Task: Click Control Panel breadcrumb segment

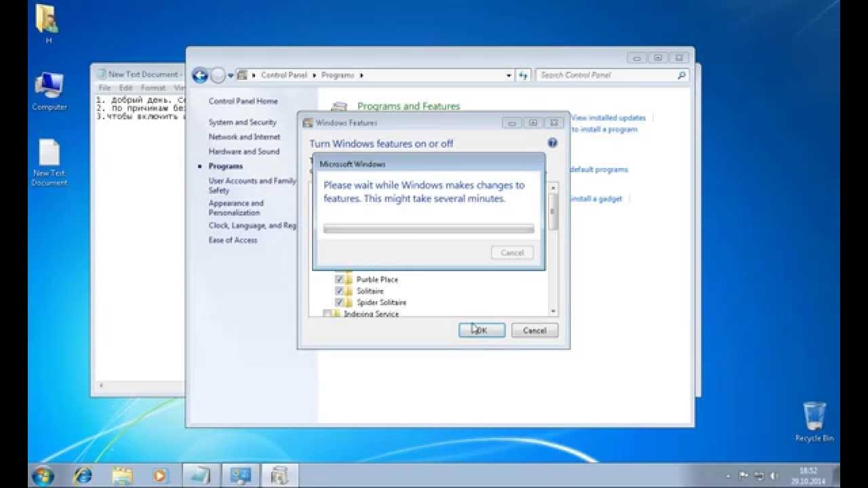Action: tap(283, 75)
